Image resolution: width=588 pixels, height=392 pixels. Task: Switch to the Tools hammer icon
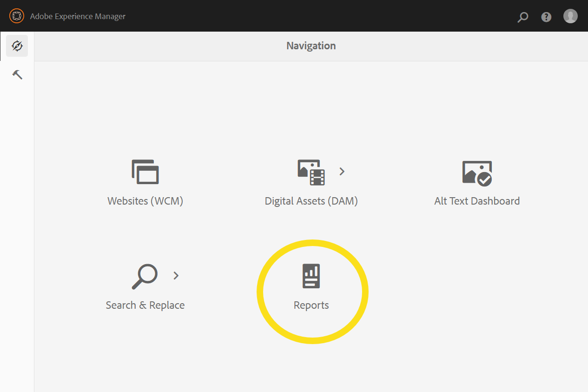[17, 74]
